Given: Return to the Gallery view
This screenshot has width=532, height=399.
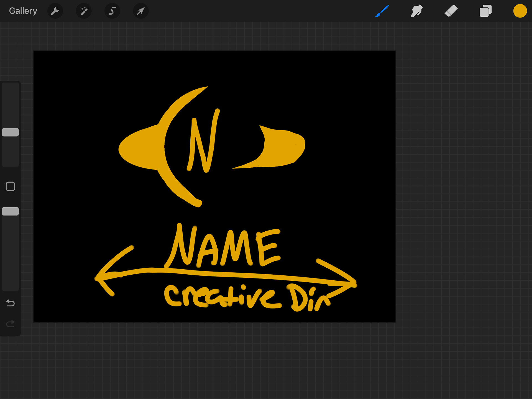Looking at the screenshot, I should [x=23, y=11].
